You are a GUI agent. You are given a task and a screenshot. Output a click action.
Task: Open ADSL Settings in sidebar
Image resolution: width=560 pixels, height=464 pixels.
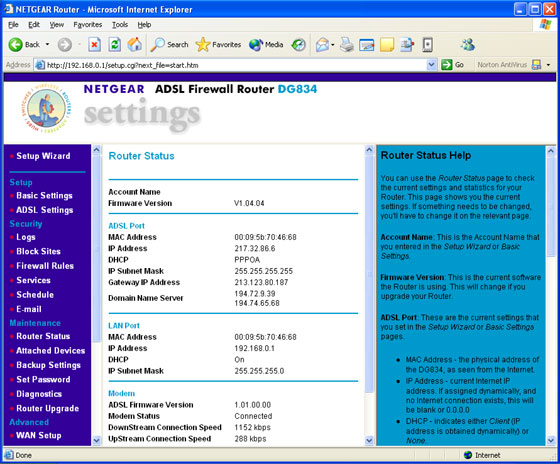[x=45, y=210]
